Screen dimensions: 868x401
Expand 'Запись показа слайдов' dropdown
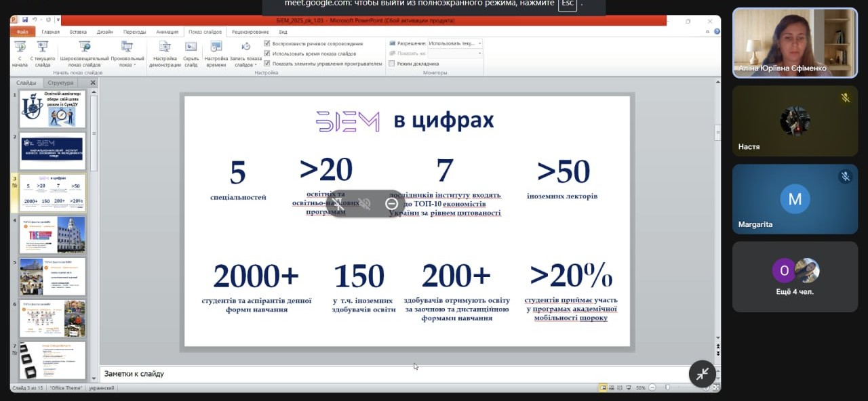coord(245,65)
